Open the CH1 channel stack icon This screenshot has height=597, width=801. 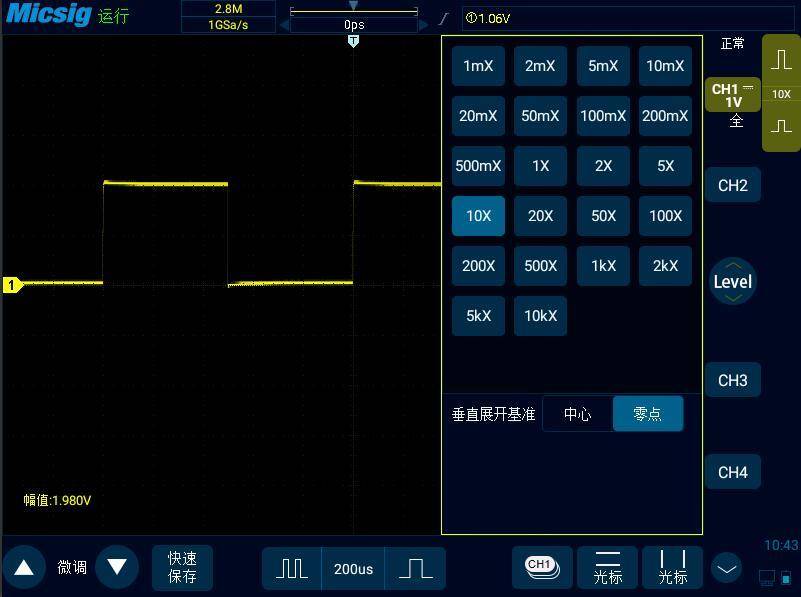tap(542, 567)
